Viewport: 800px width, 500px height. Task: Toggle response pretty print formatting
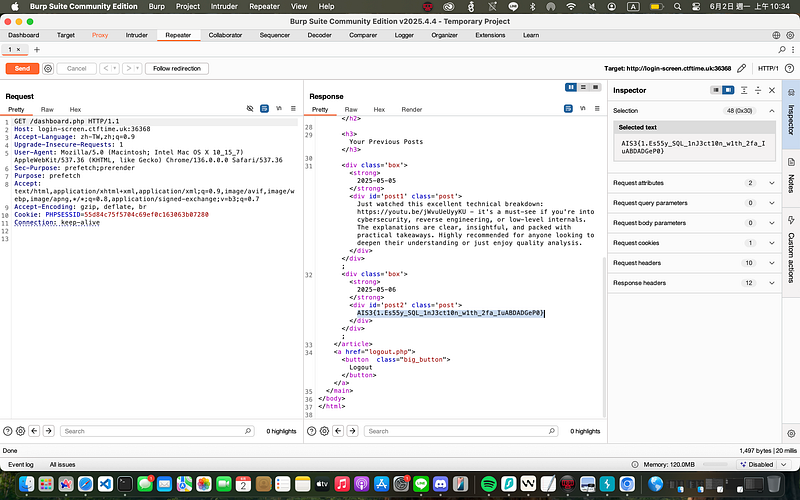point(568,109)
